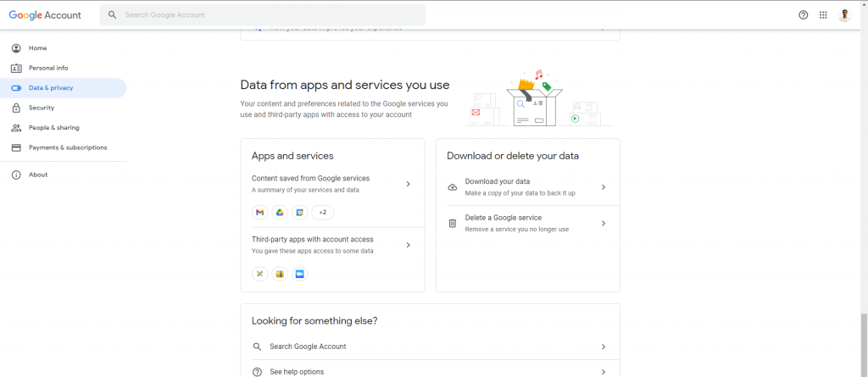Viewport: 868px width, 377px height.
Task: Focus the Search Google Account field
Action: pyautogui.click(x=263, y=15)
